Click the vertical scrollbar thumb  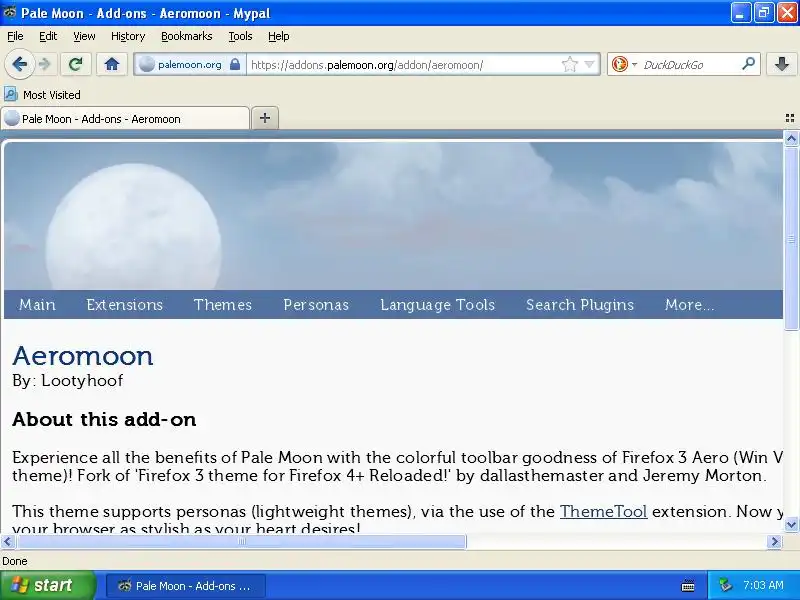click(791, 238)
